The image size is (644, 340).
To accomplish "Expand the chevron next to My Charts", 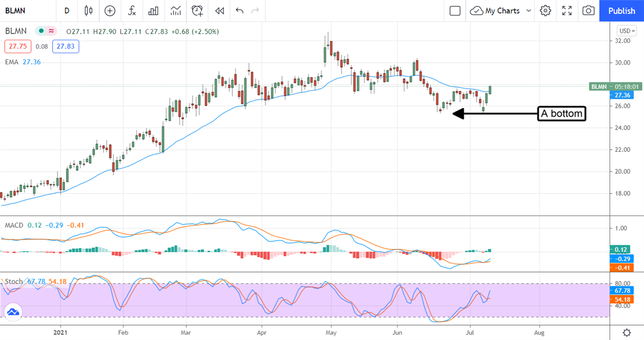I will coord(529,11).
